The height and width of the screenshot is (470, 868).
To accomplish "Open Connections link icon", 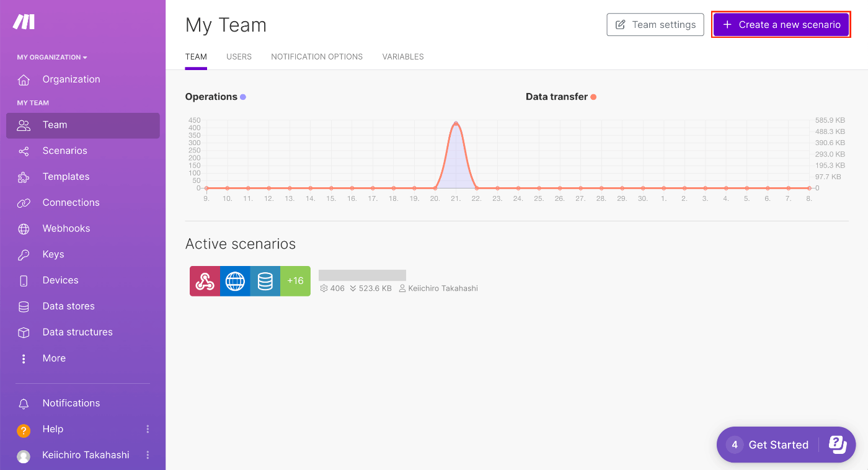I will pos(24,203).
